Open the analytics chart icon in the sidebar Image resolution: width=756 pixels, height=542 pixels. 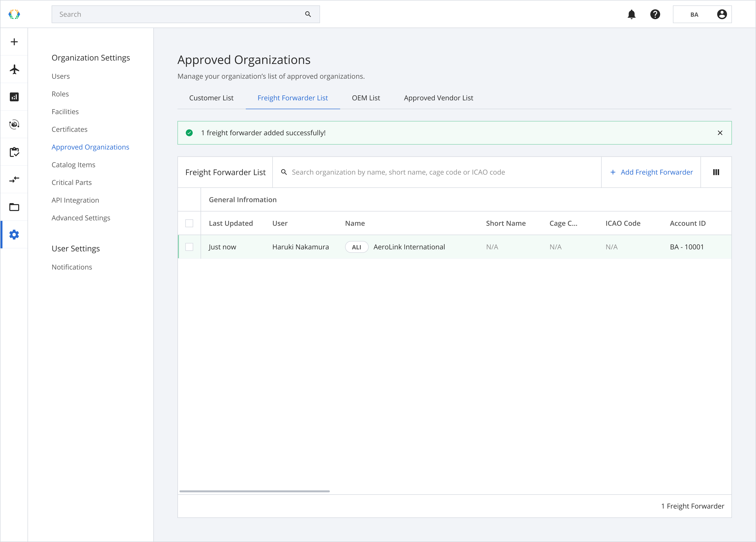point(14,97)
